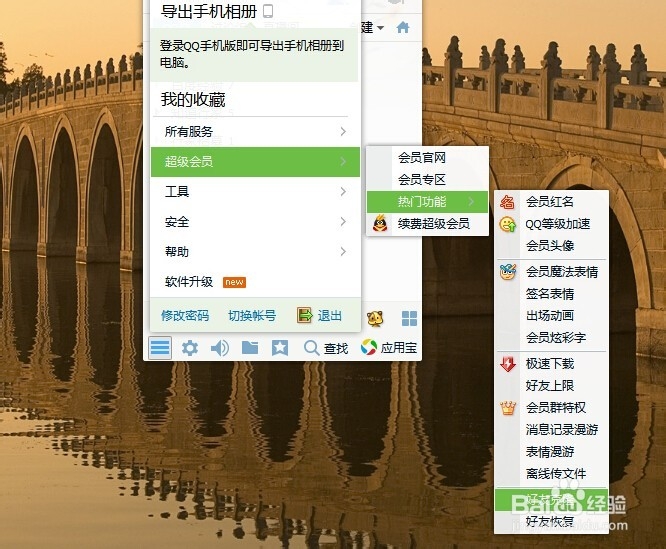Screen dimensions: 666x549
Task: Expand the 热门功能 submenu arrow
Action: coord(471,201)
